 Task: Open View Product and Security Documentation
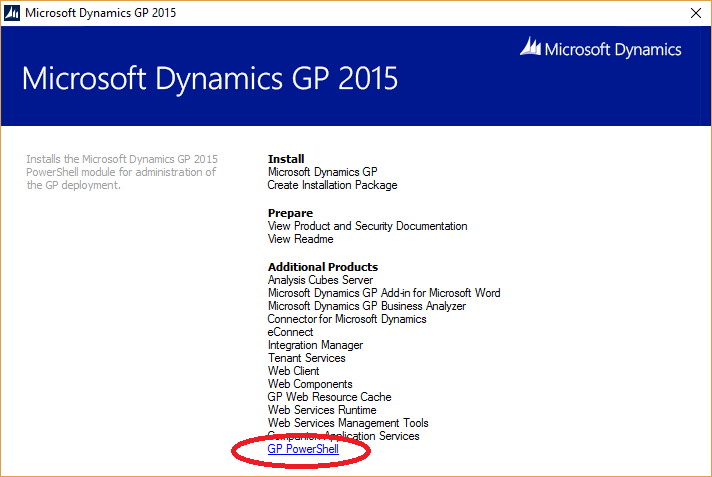pyautogui.click(x=367, y=226)
